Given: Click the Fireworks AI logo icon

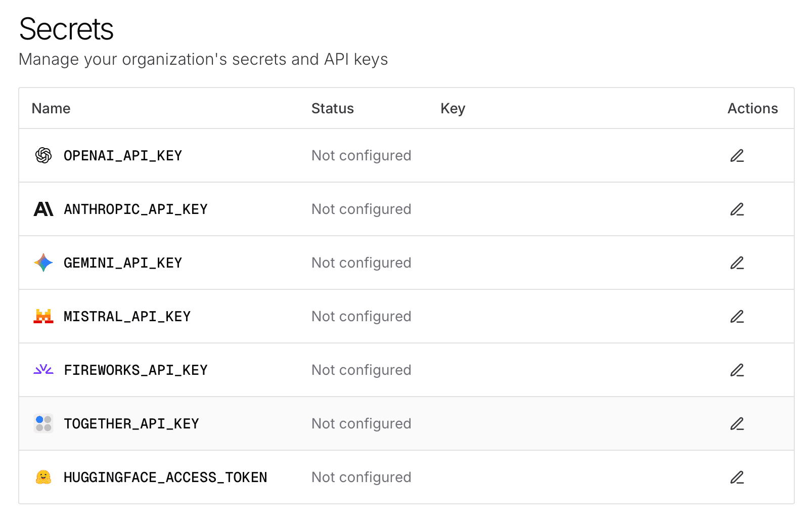Looking at the screenshot, I should (43, 370).
